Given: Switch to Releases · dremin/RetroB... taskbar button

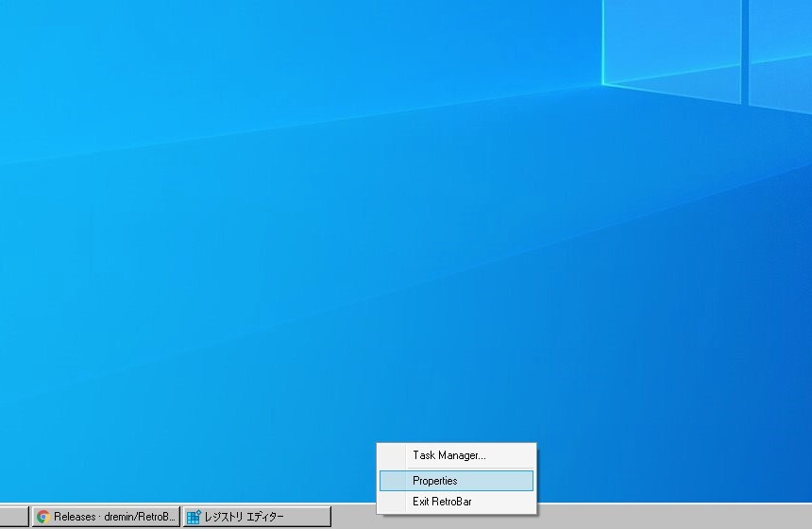Looking at the screenshot, I should (x=106, y=517).
